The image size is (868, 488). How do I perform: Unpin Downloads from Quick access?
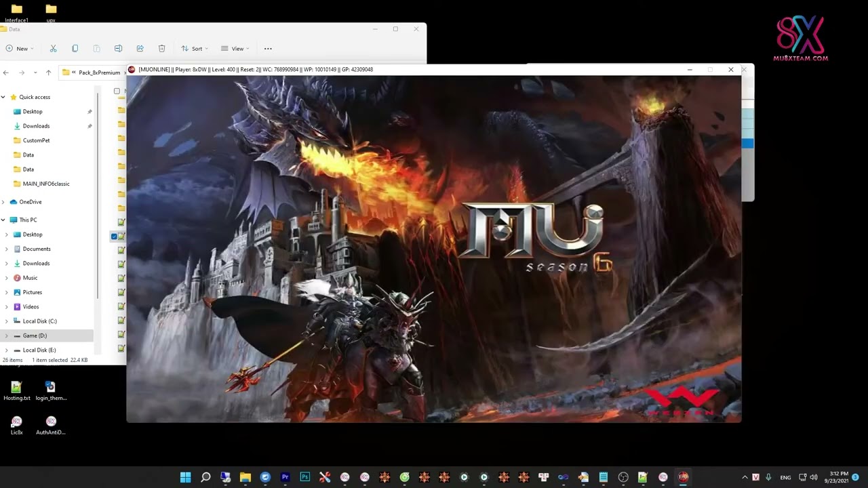tap(90, 126)
